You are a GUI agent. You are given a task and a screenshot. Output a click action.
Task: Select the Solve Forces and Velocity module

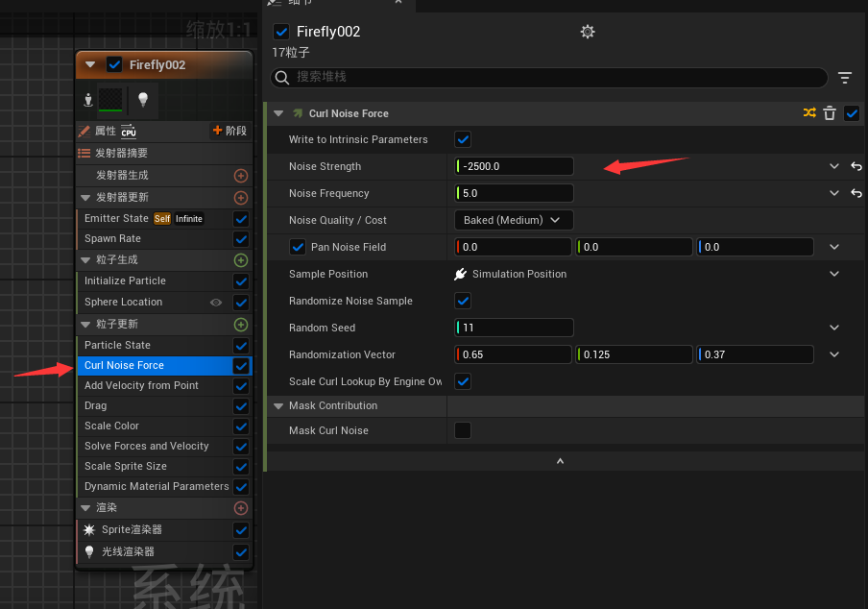(x=164, y=447)
